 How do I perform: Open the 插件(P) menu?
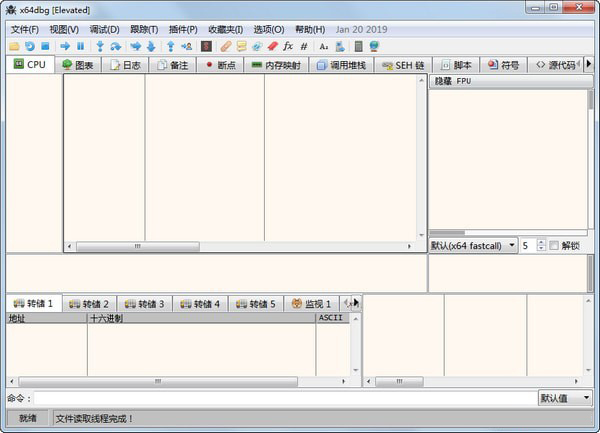point(180,29)
